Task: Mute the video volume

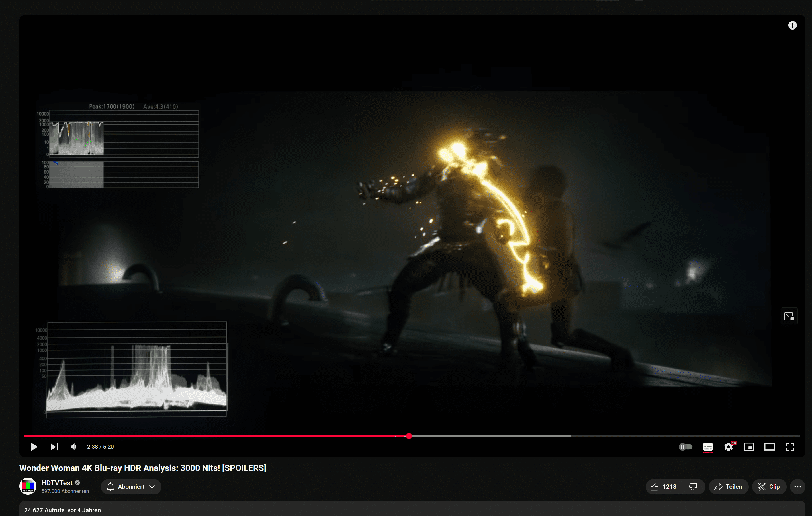Action: click(73, 447)
